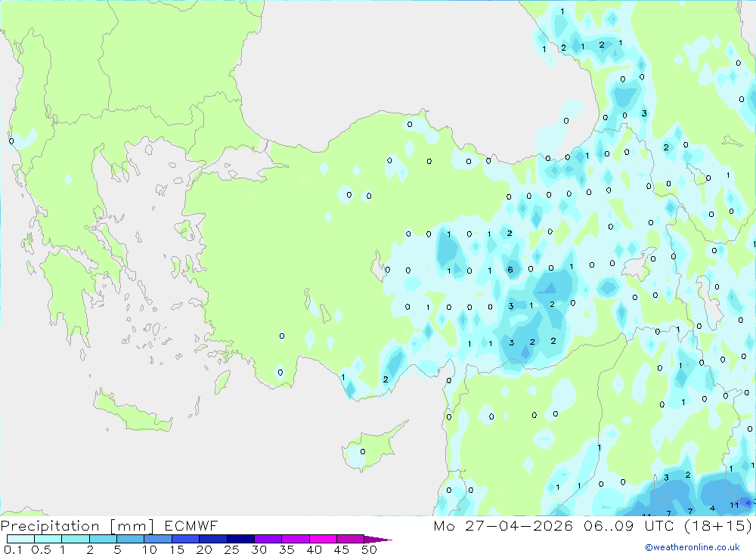Click the legend swatch between 35 and 40

(295, 539)
